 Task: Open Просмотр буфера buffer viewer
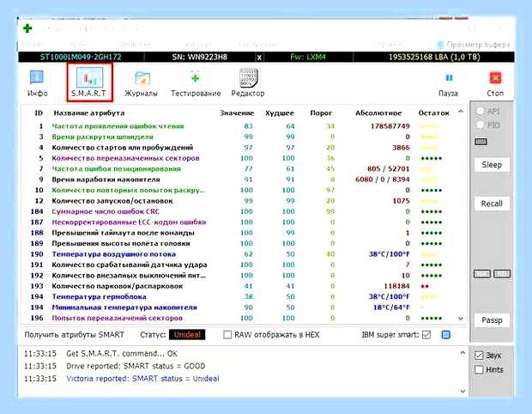click(474, 45)
